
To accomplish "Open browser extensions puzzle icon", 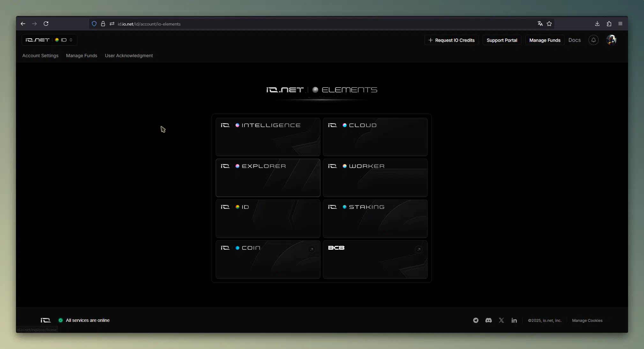I will (x=609, y=24).
